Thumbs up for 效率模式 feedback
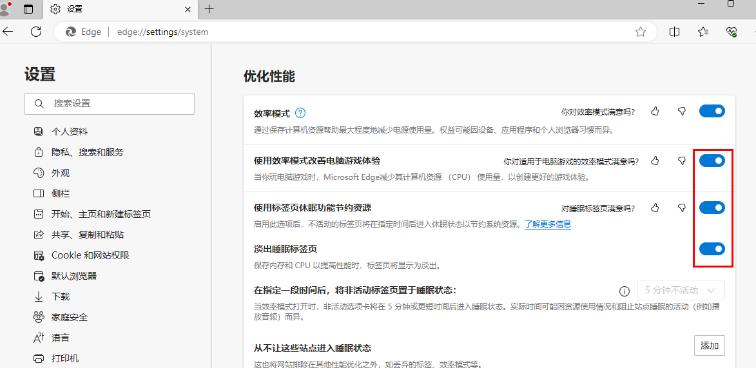 tap(655, 111)
